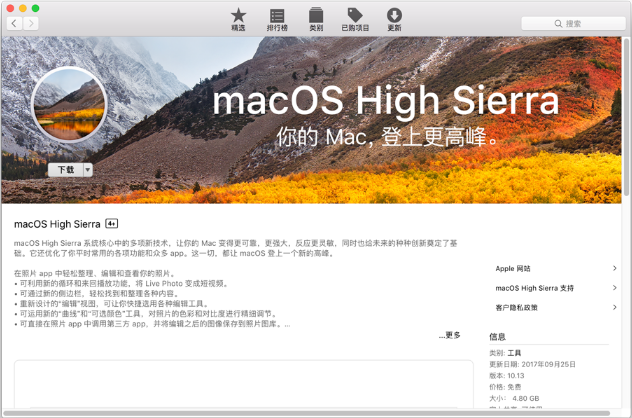Open the 已购项目 purchased tab
632x418 pixels.
tap(355, 19)
